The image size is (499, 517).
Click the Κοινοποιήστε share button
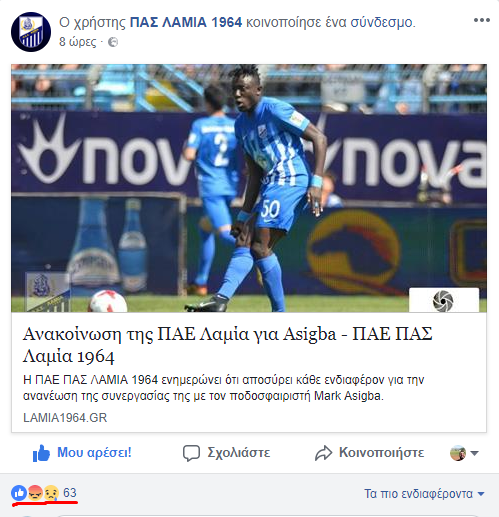click(x=369, y=453)
